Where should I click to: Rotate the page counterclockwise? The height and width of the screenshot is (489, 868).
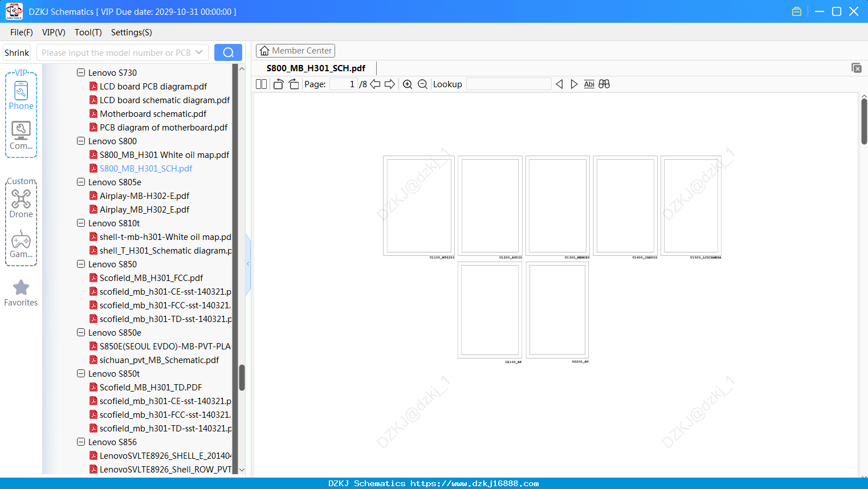pyautogui.click(x=278, y=84)
